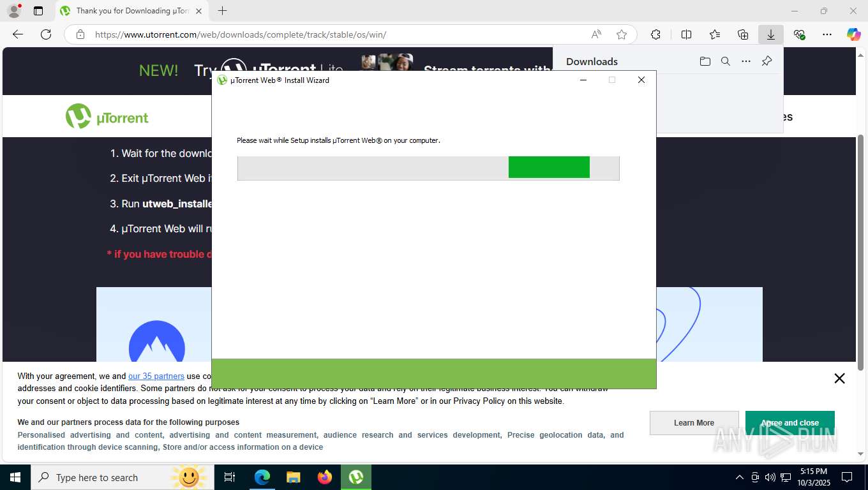Go back to previous page in Edge

18,34
